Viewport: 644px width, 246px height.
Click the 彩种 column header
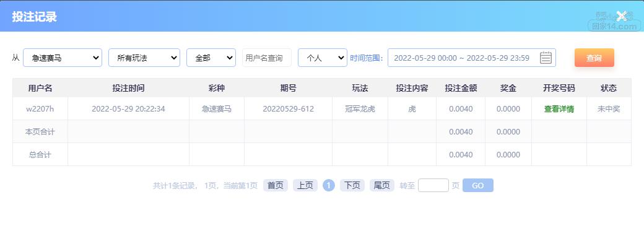point(217,88)
